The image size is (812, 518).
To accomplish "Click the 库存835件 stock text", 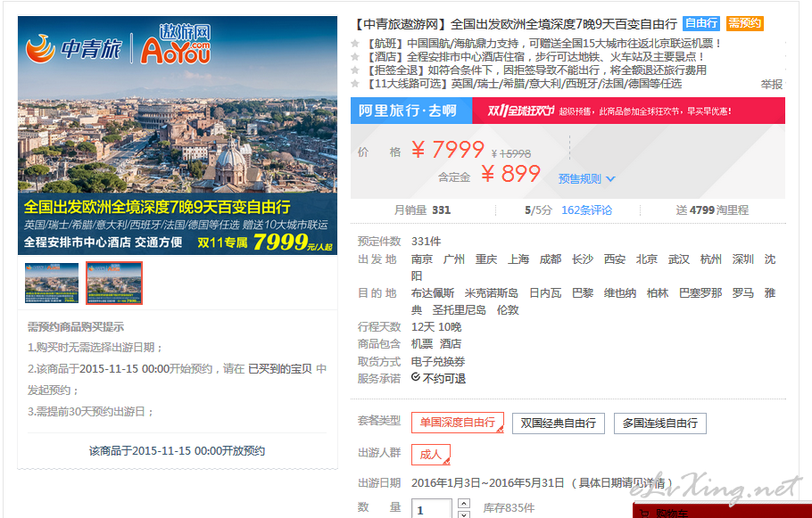I will (x=509, y=508).
